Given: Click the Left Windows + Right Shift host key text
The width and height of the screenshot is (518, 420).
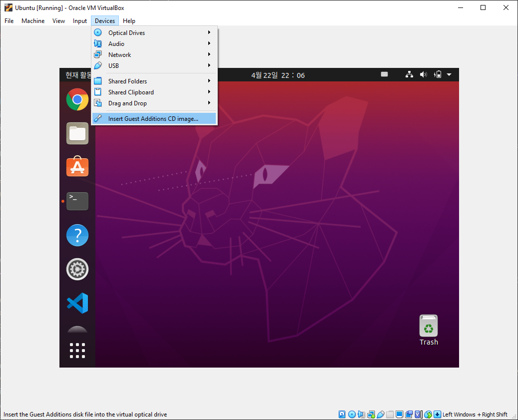Looking at the screenshot, I should [x=475, y=415].
